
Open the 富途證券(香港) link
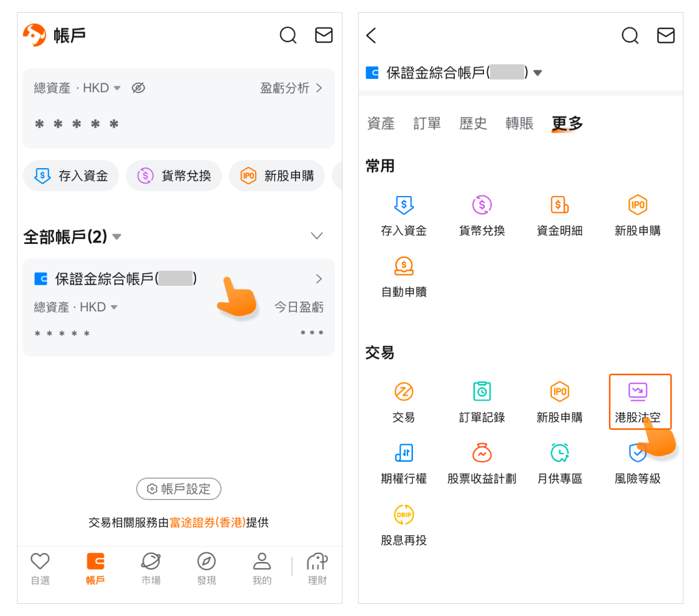point(207,523)
